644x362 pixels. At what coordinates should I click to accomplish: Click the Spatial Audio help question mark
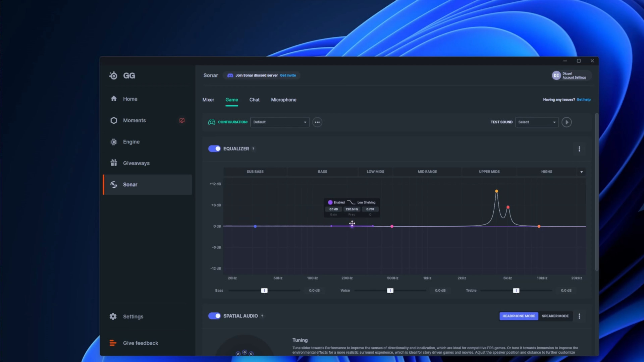262,316
